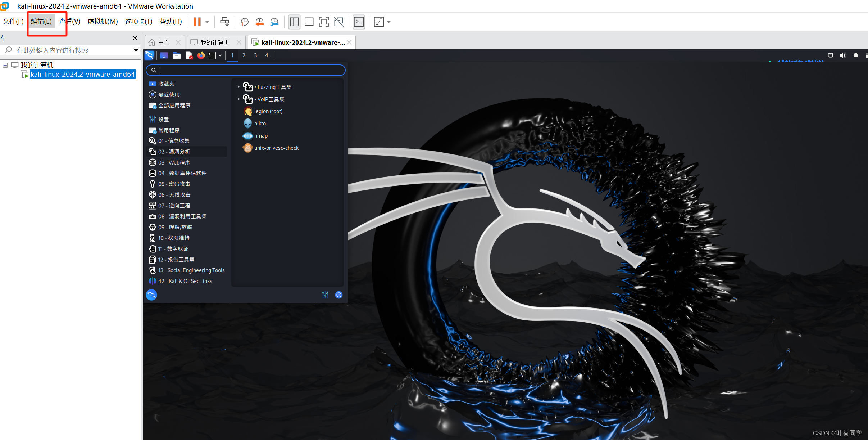Take a snapshot of the virtual machine
The width and height of the screenshot is (868, 440).
[x=245, y=22]
